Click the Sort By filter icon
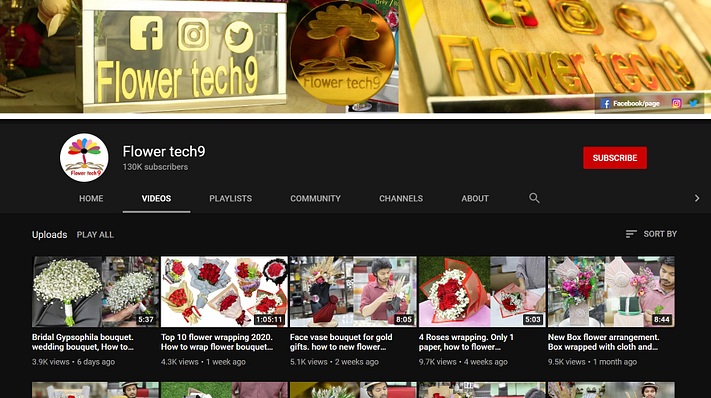This screenshot has height=398, width=711. pos(631,234)
